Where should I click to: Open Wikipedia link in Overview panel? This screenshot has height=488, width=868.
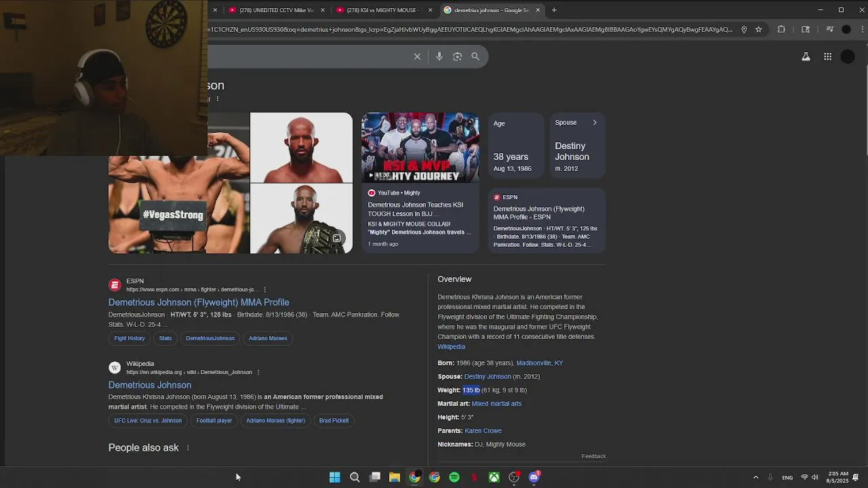click(451, 346)
